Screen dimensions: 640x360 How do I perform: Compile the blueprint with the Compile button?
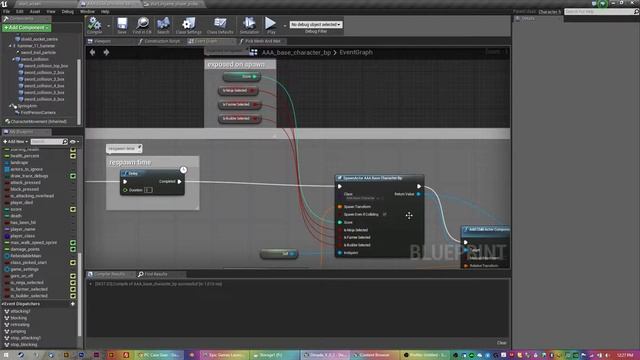94,25
